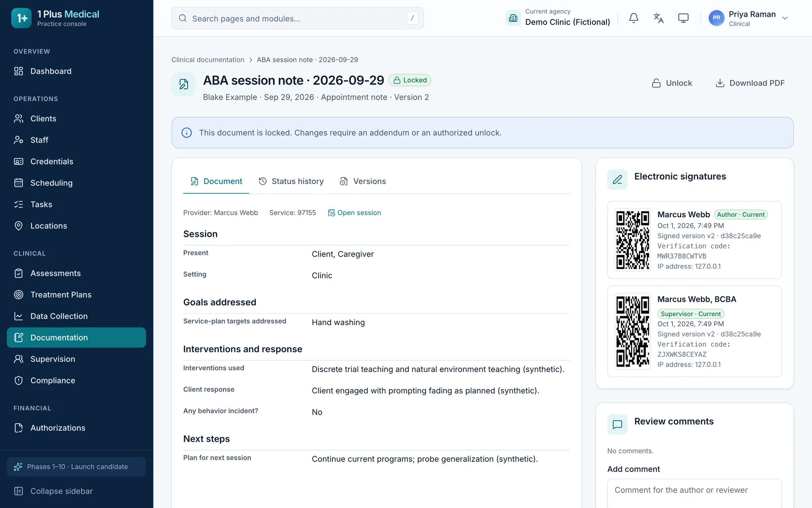The height and width of the screenshot is (508, 812).
Task: Follow the Open session link
Action: 354,213
